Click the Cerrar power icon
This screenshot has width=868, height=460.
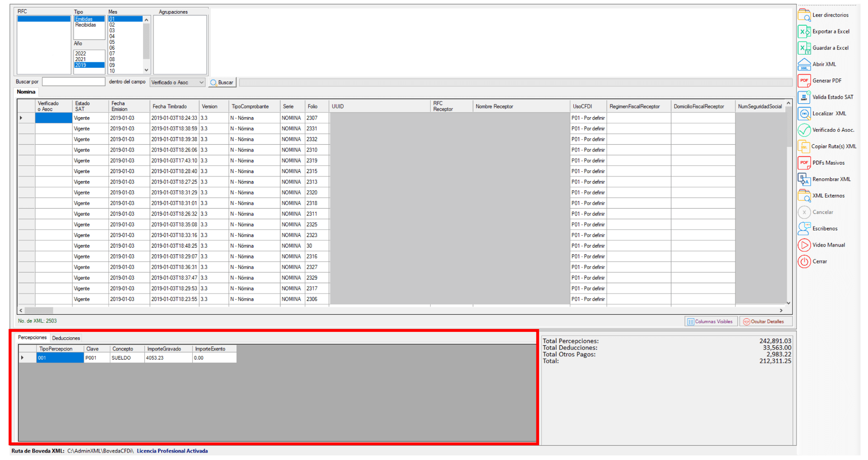pos(804,261)
